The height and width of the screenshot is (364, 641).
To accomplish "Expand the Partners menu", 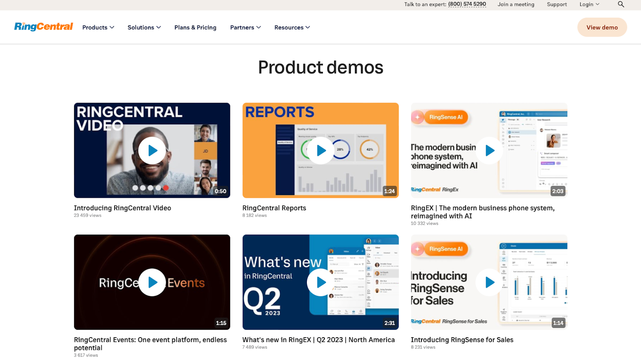I will [x=246, y=27].
